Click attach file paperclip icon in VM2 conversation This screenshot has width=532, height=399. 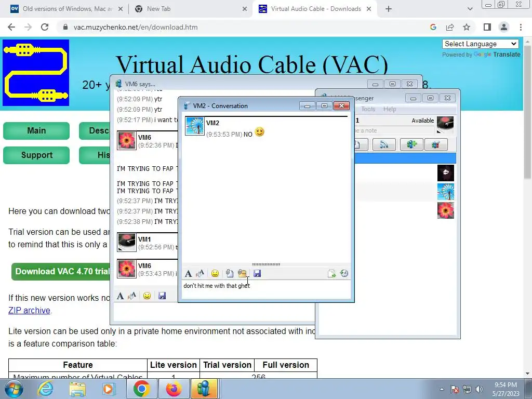point(229,273)
